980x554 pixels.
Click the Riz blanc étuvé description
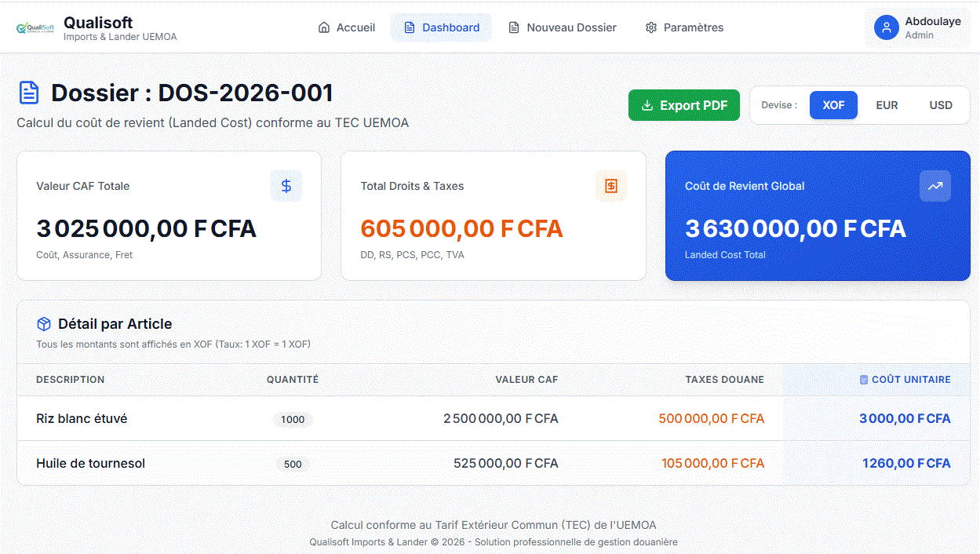click(82, 419)
